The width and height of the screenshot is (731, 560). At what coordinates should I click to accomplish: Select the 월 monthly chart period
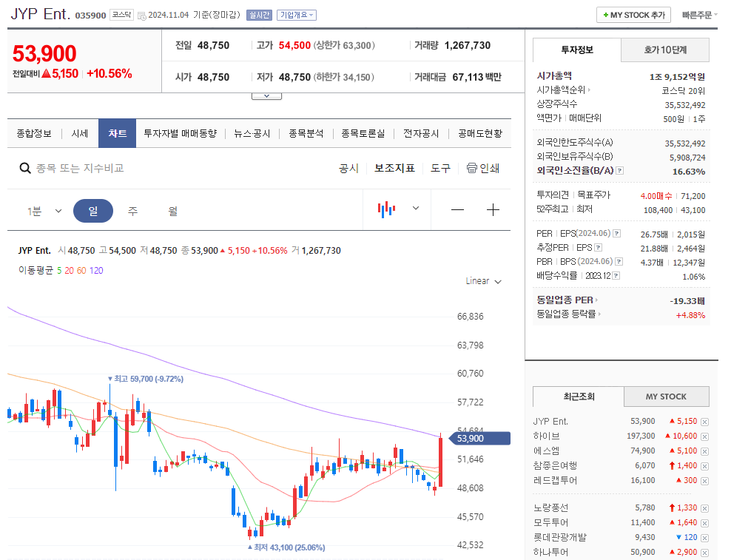click(172, 212)
